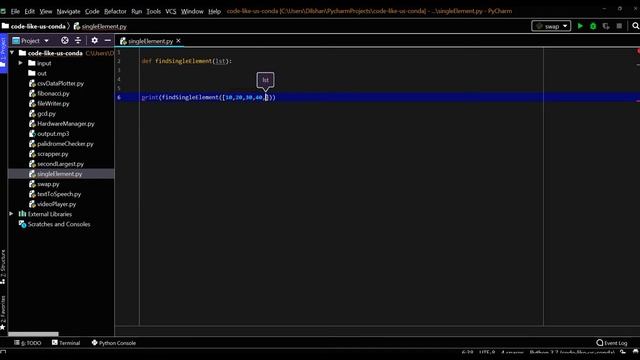Select fileWriter.py in project tree

coord(53,104)
